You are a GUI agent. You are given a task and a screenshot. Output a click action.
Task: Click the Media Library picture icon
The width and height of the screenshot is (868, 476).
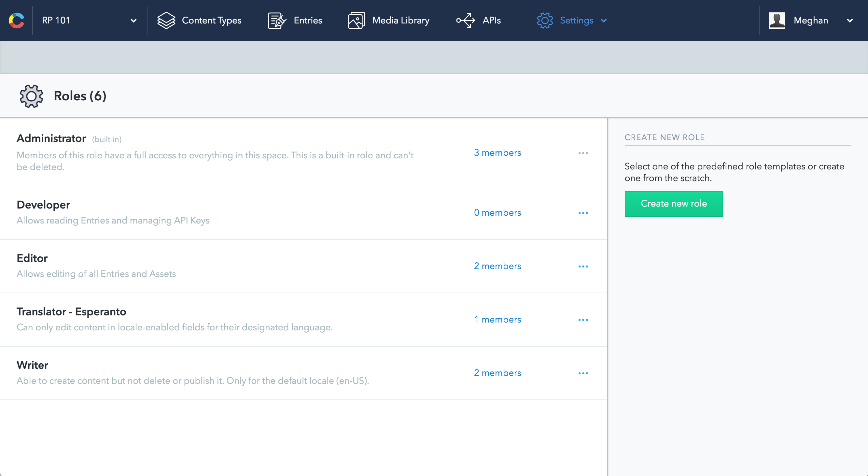pyautogui.click(x=356, y=21)
